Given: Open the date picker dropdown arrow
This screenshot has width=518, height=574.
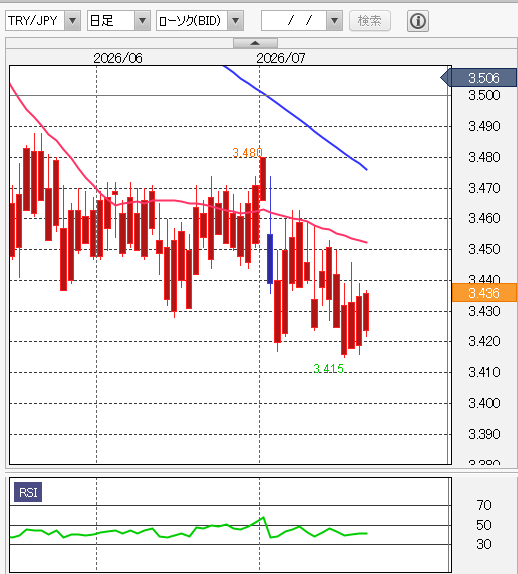Looking at the screenshot, I should (334, 20).
